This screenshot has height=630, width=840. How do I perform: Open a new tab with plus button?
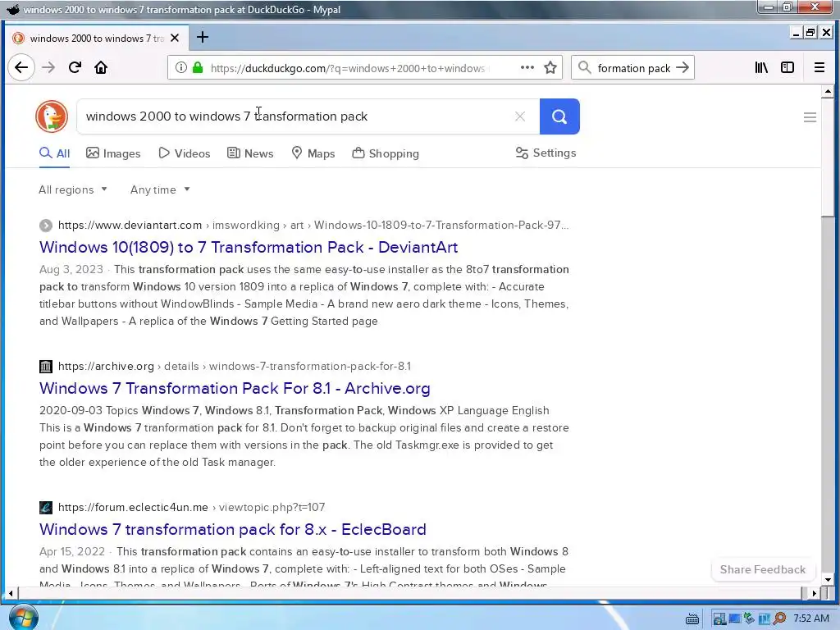pyautogui.click(x=203, y=38)
